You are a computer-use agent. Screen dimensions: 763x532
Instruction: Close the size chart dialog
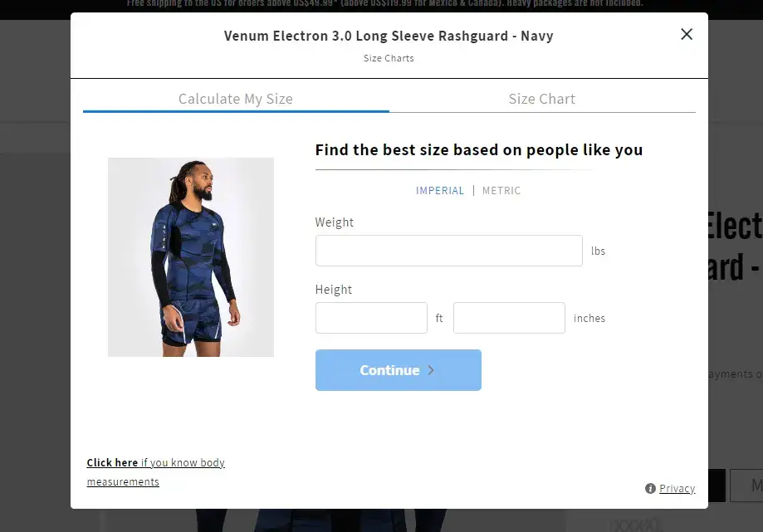coord(686,34)
